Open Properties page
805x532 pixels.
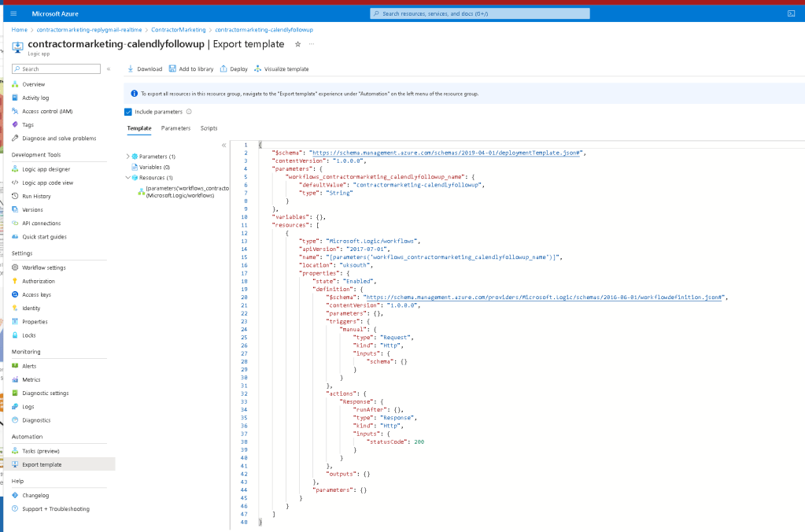(x=35, y=321)
